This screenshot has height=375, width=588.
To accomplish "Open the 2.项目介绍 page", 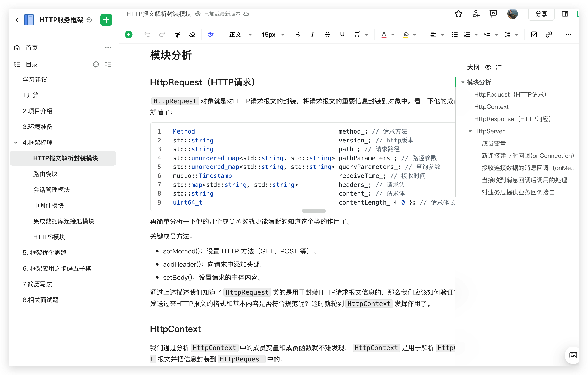I will [38, 111].
